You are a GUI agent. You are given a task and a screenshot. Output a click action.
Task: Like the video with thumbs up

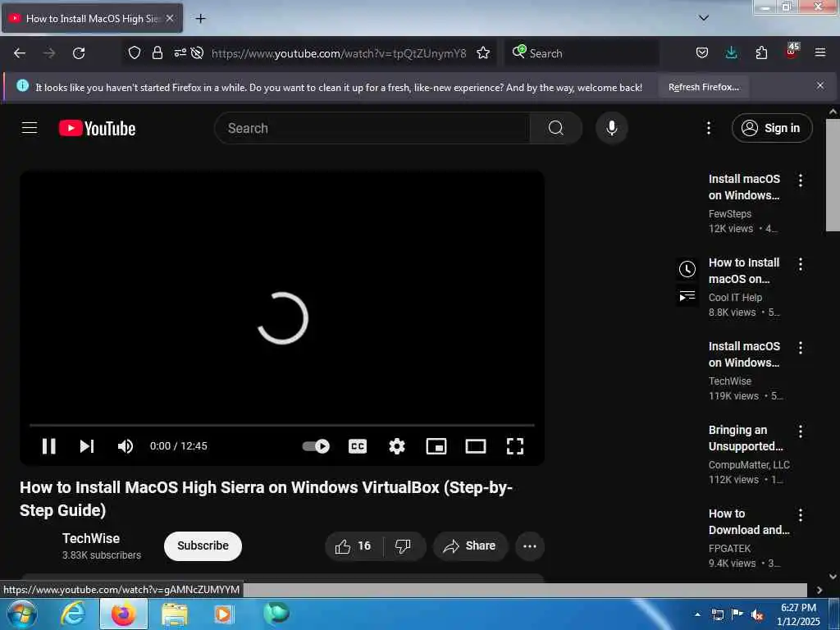click(354, 546)
